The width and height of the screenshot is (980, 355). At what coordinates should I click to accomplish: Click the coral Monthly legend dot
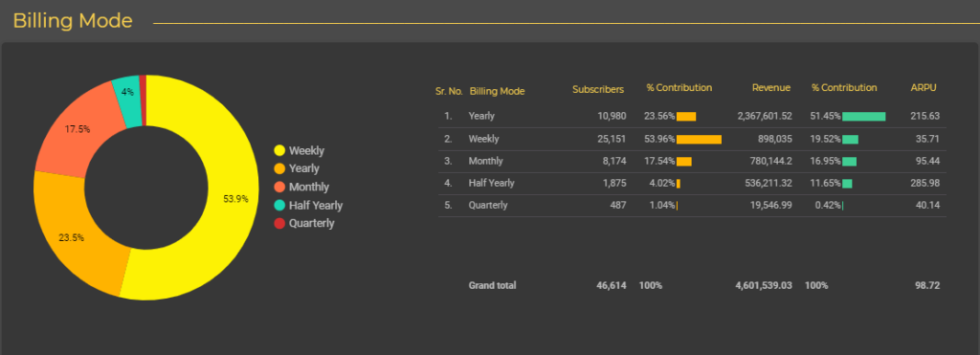tap(279, 187)
